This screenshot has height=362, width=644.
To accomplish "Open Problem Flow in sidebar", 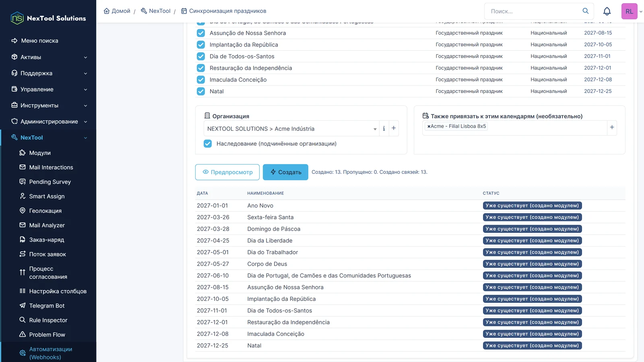I will (x=47, y=335).
